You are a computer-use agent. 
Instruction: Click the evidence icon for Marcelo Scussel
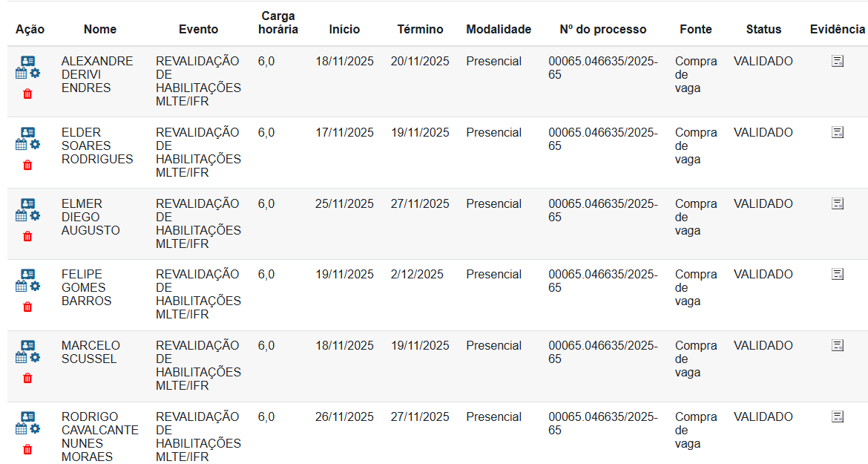838,345
